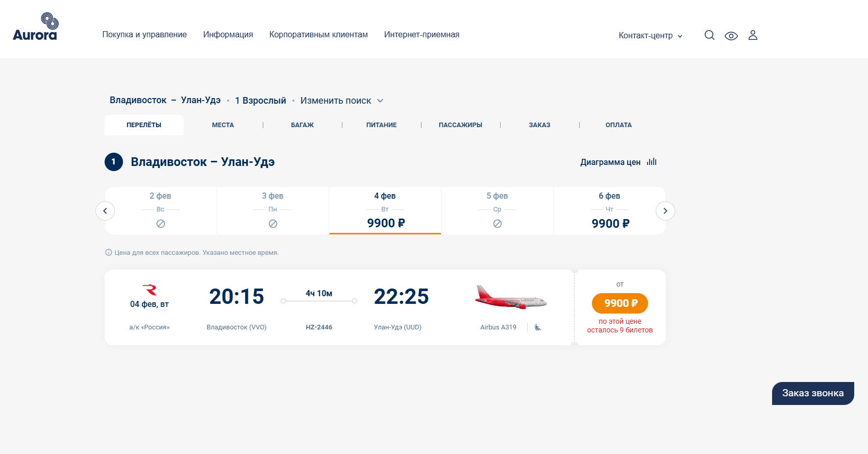The width and height of the screenshot is (868, 454).
Task: Open the Покупка и управление menu
Action: coord(144,35)
